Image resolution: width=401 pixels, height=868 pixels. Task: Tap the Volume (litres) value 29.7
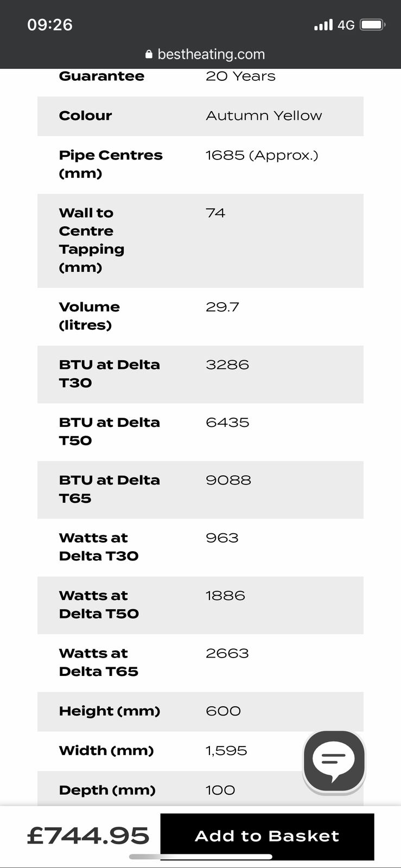[x=222, y=307]
